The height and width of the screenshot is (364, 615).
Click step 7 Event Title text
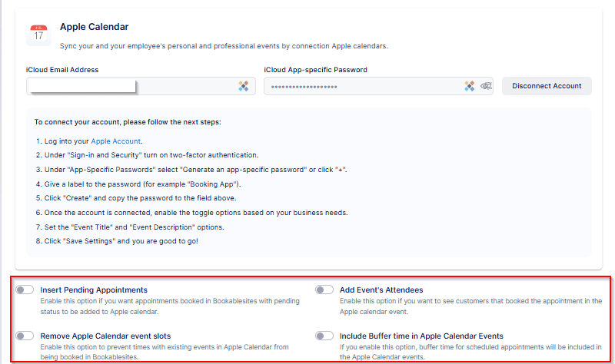point(134,227)
